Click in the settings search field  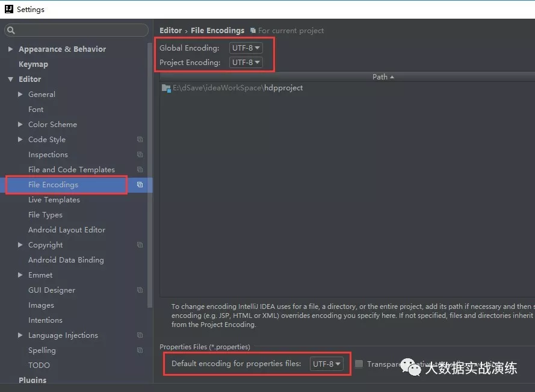point(76,30)
